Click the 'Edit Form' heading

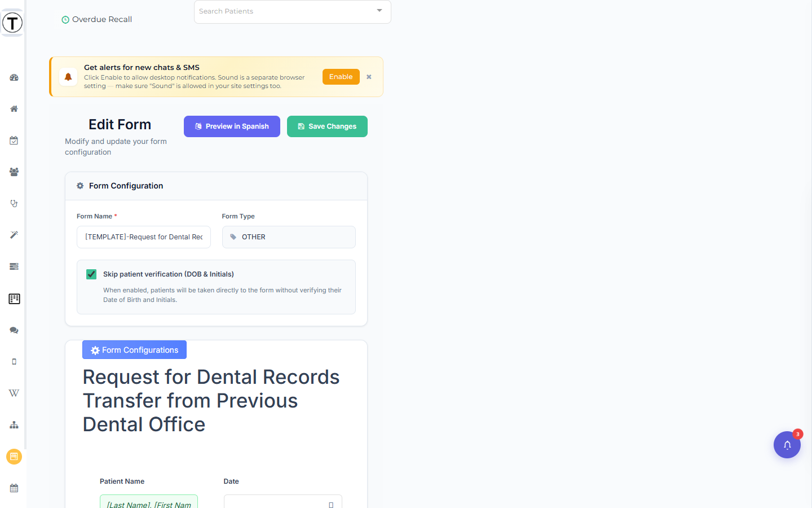point(120,125)
